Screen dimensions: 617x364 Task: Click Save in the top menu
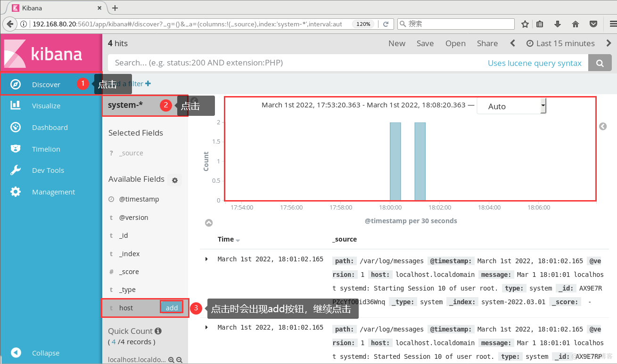click(425, 43)
